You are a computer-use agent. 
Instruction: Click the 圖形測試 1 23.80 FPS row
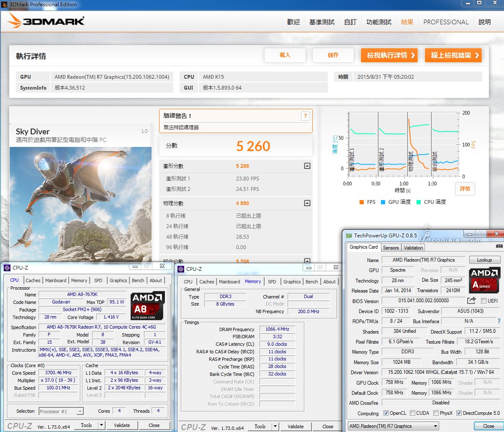coord(236,178)
